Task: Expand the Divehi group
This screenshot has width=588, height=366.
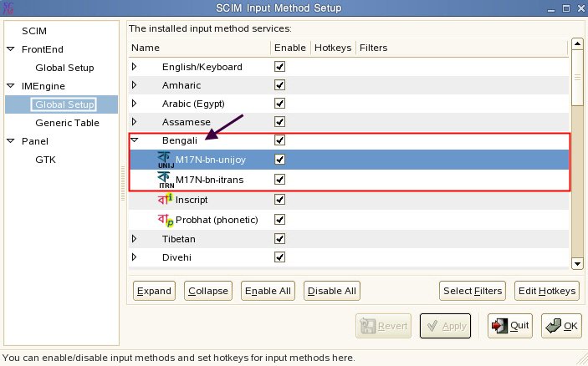Action: click(x=135, y=257)
